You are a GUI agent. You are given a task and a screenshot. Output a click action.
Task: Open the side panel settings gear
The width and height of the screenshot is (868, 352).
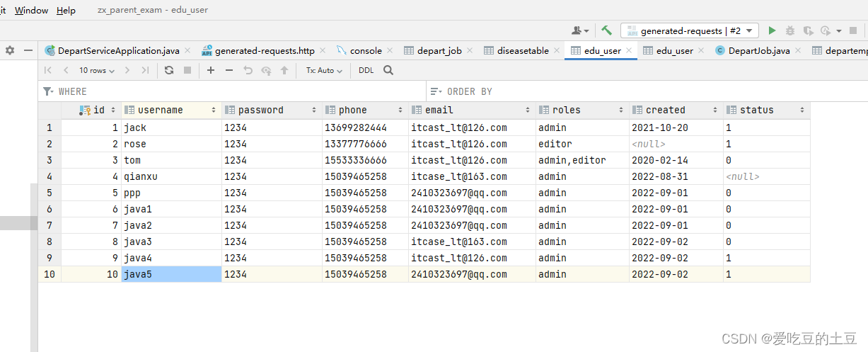tap(10, 50)
